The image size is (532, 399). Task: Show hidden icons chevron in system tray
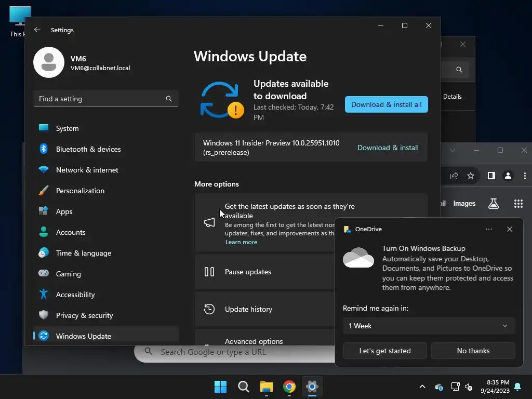(422, 387)
